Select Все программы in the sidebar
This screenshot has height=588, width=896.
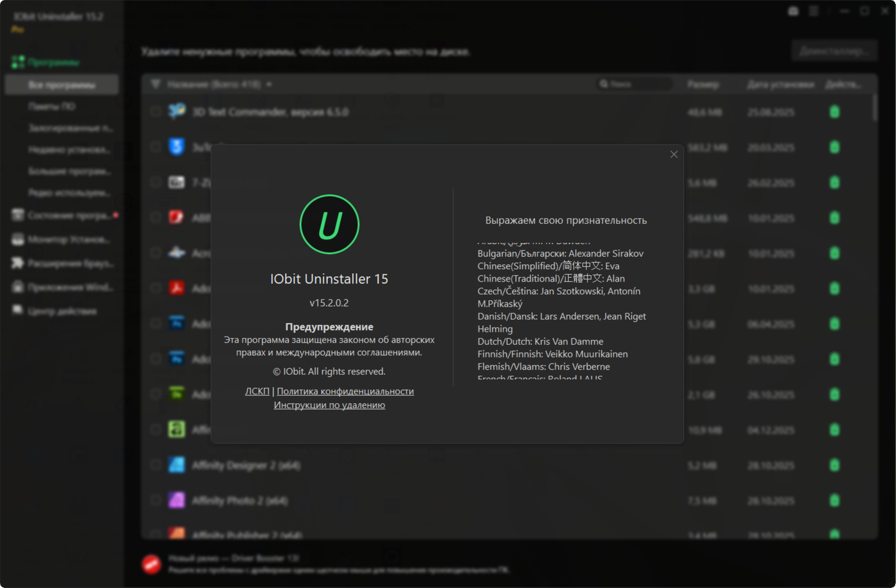[x=62, y=85]
